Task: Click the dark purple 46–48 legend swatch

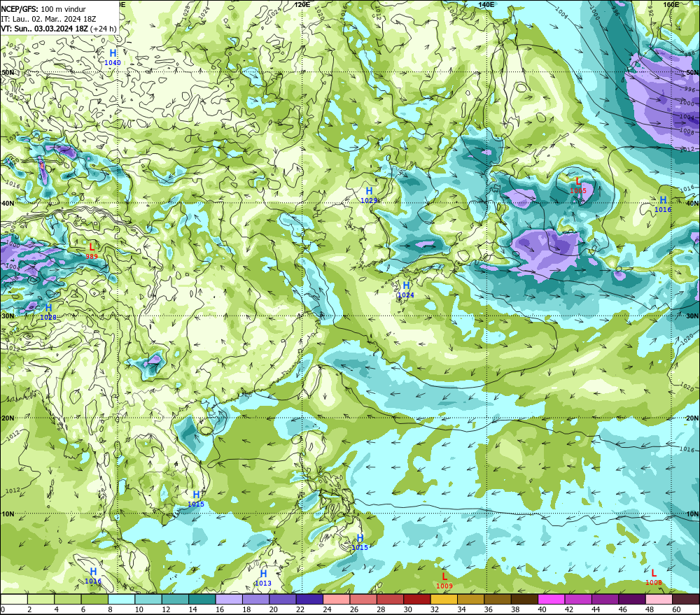Action: [631, 599]
